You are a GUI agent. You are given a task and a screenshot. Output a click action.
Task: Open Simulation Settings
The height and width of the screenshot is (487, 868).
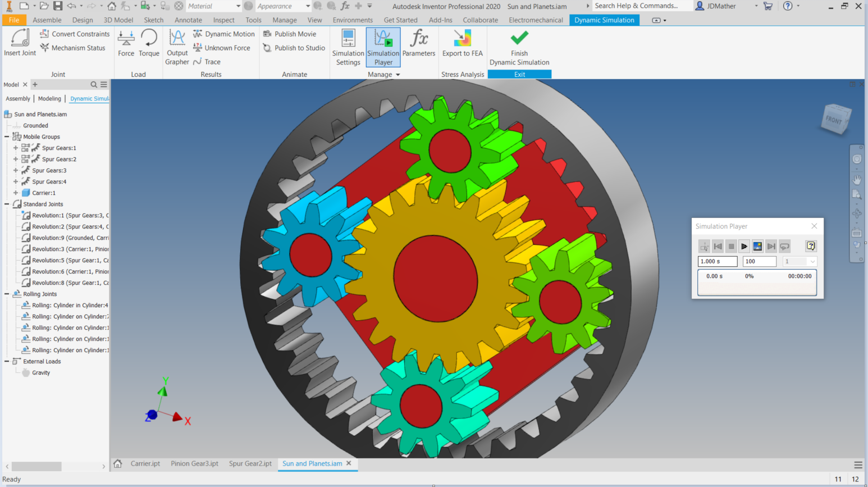coord(348,47)
